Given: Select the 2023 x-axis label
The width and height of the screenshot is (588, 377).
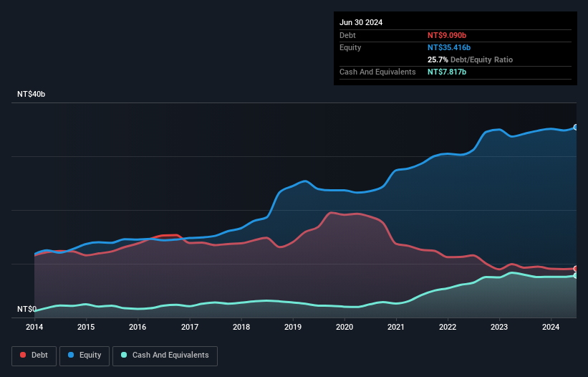Looking at the screenshot, I should coord(499,327).
